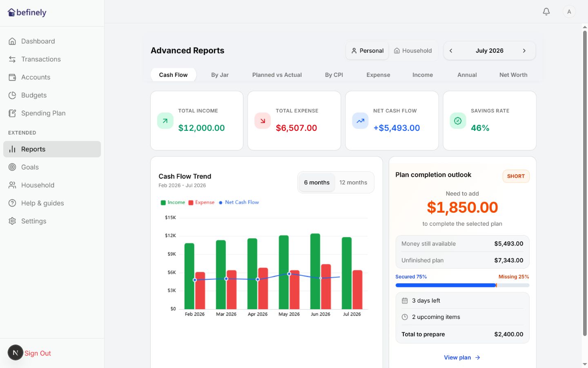The width and height of the screenshot is (588, 368).
Task: Click the Reports bar chart icon
Action: [12, 149]
